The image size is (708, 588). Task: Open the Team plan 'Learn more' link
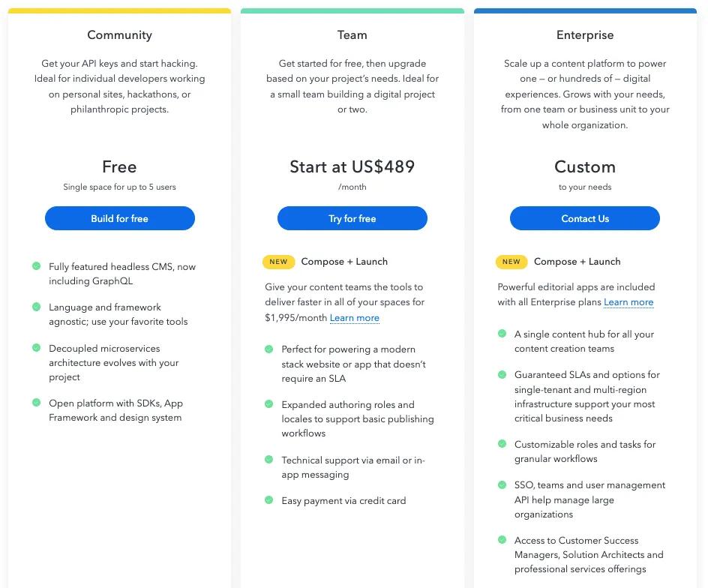click(354, 318)
